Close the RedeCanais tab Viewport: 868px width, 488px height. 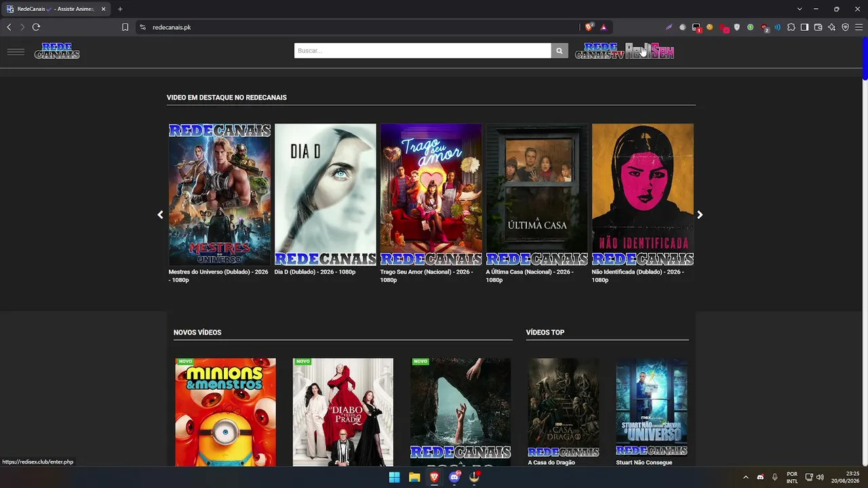(x=104, y=9)
